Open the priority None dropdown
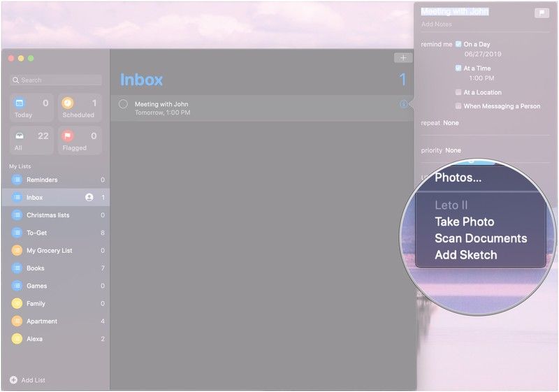The width and height of the screenshot is (559, 392). (x=453, y=150)
